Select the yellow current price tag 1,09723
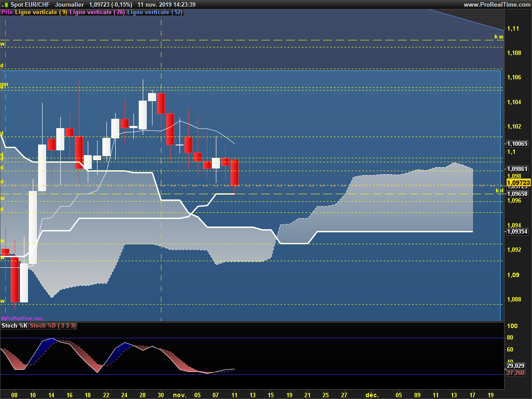 tap(518, 183)
